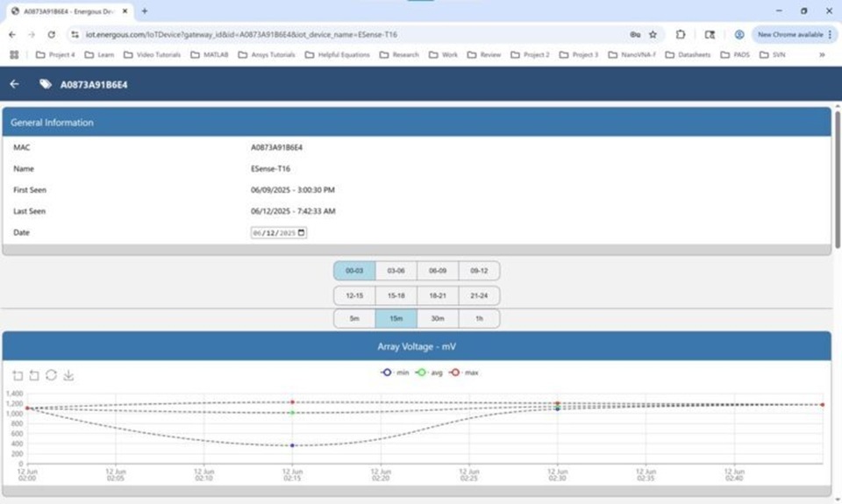Click the 12-15 time range button

[354, 296]
